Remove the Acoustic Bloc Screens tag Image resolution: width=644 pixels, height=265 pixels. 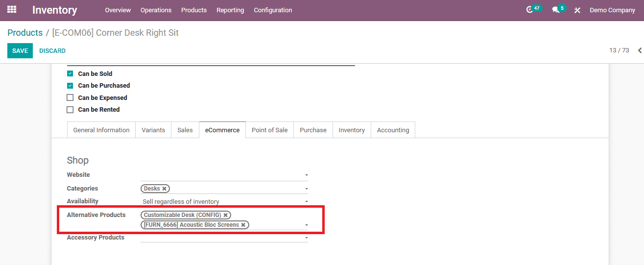[x=243, y=225]
